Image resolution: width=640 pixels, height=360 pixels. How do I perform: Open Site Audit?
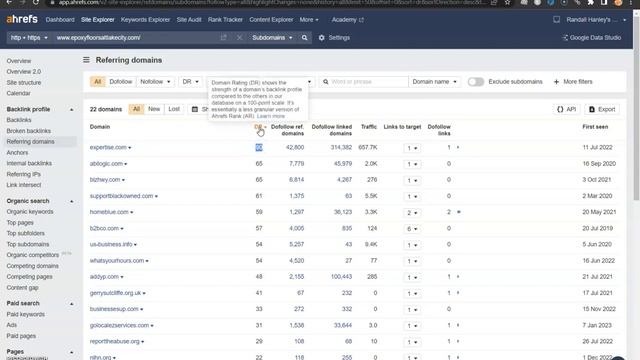click(x=189, y=20)
